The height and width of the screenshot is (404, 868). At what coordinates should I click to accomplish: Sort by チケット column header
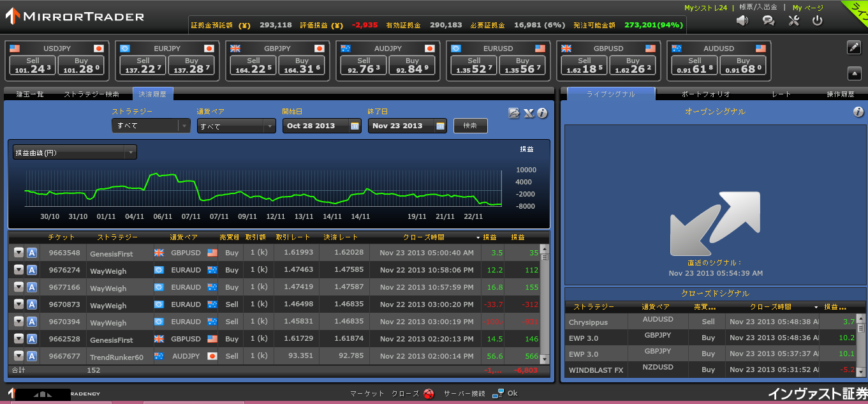[61, 237]
